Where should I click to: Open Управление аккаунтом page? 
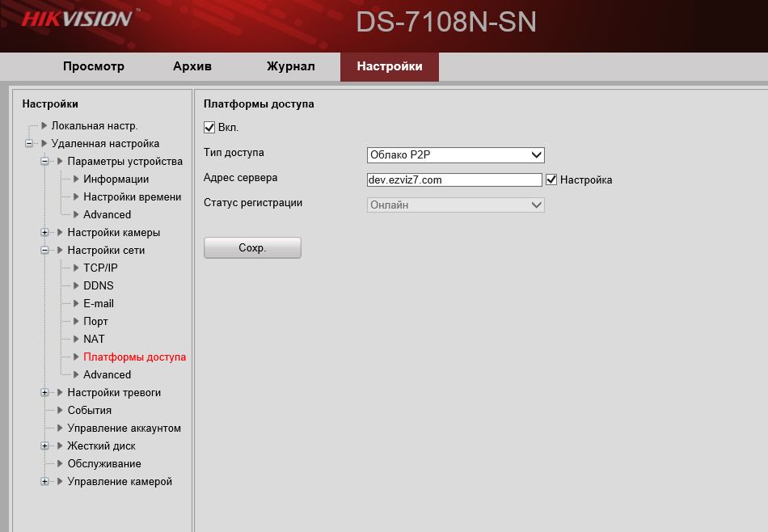click(x=124, y=429)
